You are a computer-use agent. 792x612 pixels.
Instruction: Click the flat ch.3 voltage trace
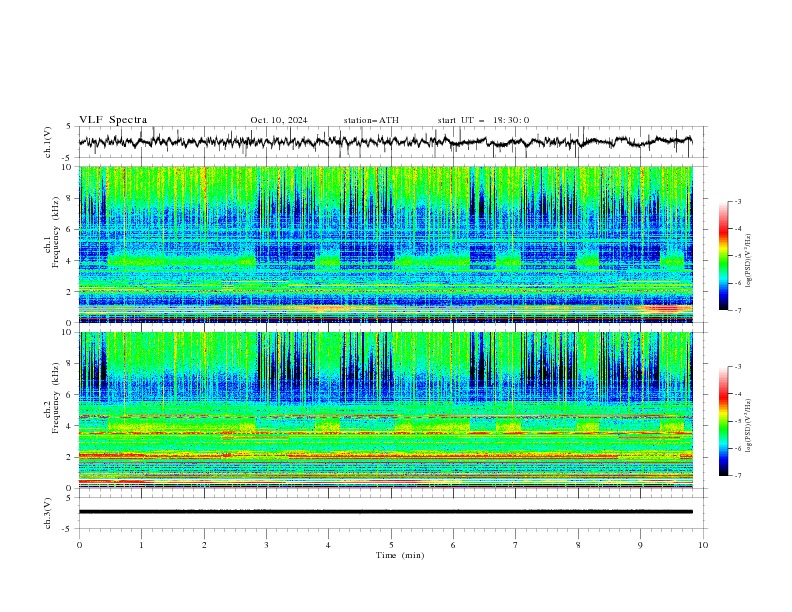click(385, 512)
